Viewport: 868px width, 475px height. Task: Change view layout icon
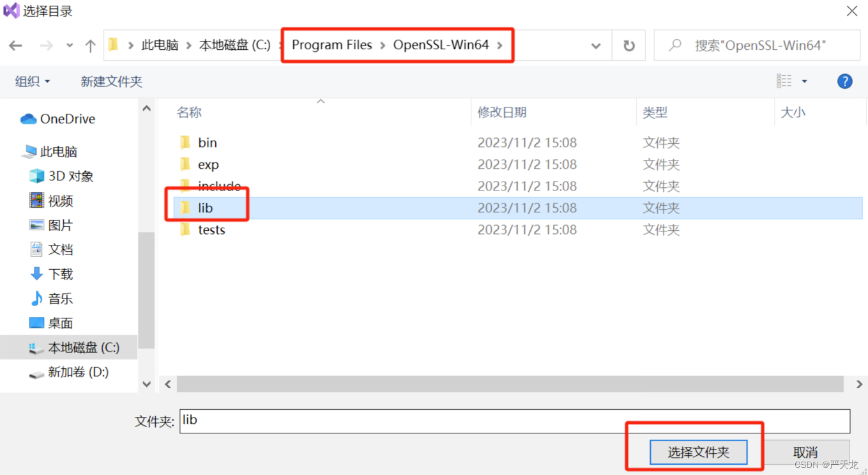click(x=784, y=81)
